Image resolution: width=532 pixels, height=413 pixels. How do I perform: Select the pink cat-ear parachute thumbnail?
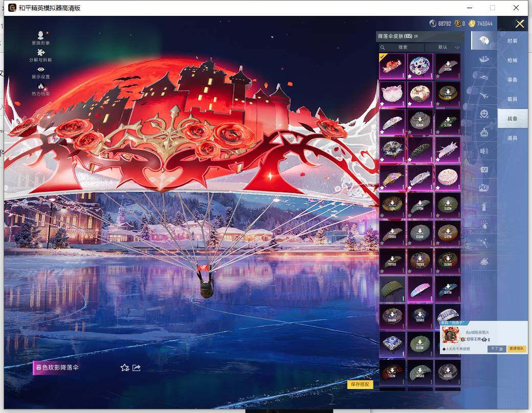[x=392, y=94]
